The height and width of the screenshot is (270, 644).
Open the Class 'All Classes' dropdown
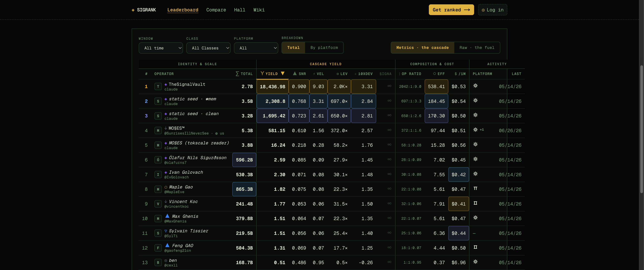(208, 48)
